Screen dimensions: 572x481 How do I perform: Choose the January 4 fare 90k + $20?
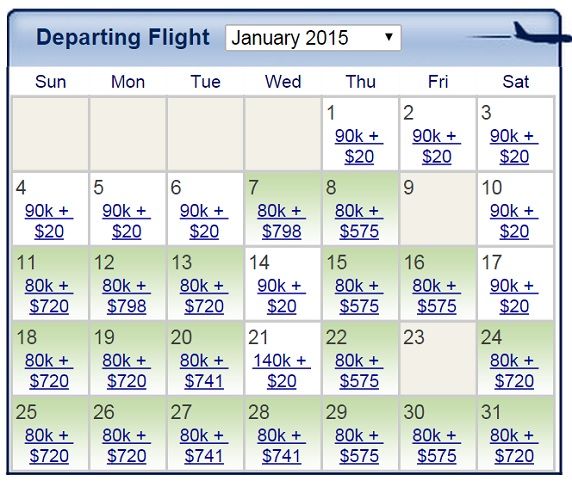[49, 221]
